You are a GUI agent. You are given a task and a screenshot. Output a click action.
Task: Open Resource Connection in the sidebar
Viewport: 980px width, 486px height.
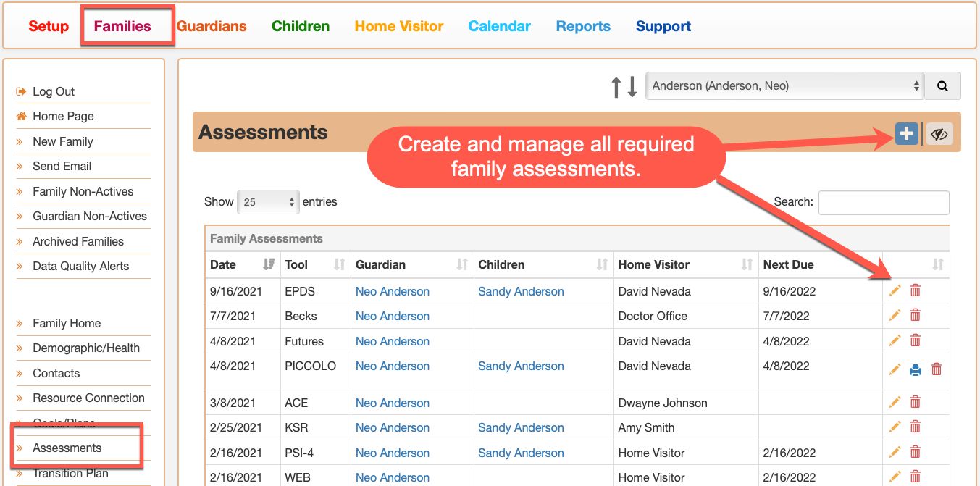[88, 398]
